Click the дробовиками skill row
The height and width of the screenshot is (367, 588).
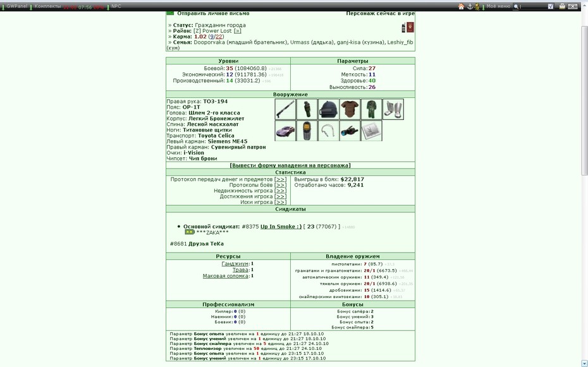point(367,290)
